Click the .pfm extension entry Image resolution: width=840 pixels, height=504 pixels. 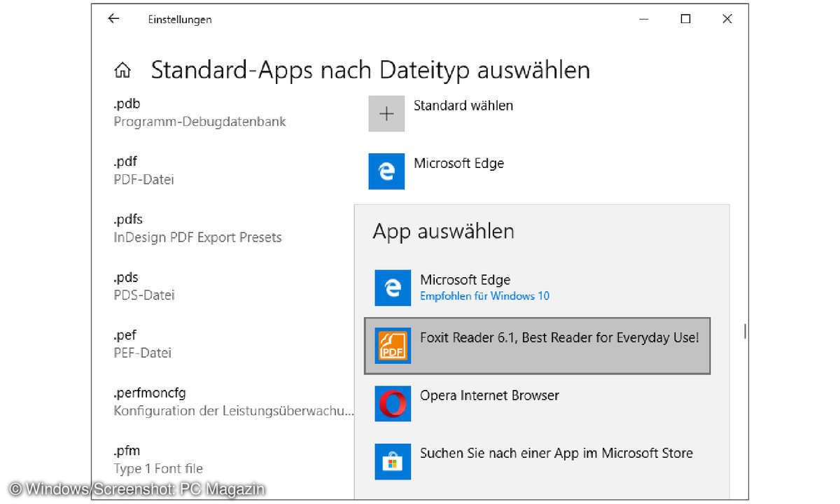click(x=126, y=451)
